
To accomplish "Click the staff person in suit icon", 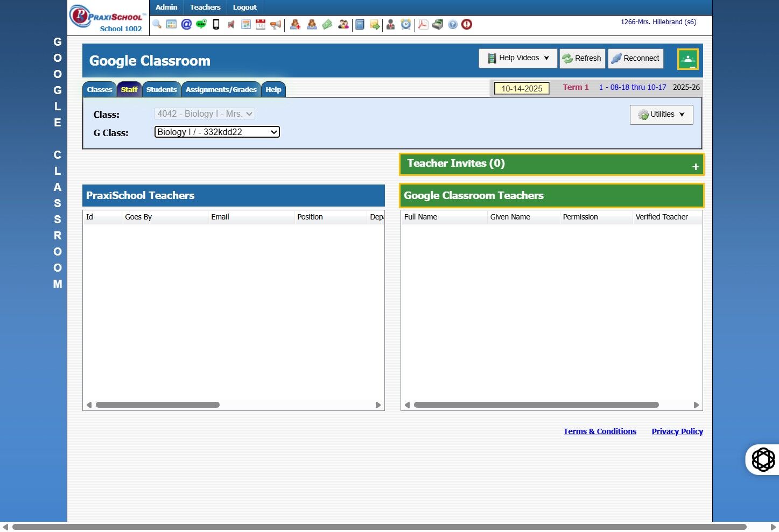I will (x=391, y=24).
